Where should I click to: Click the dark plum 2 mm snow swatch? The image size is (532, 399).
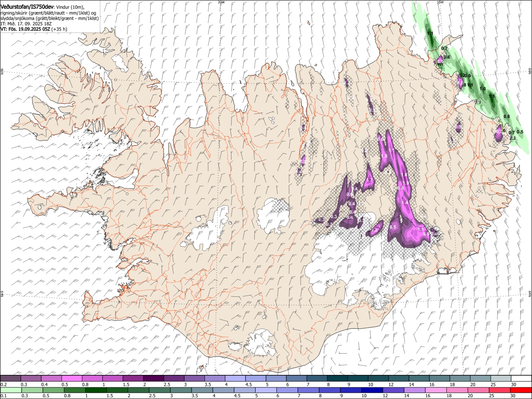point(153,378)
